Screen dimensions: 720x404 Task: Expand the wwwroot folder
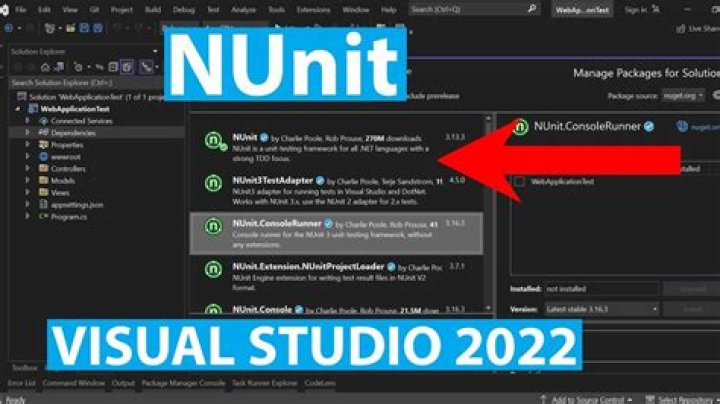click(x=27, y=157)
